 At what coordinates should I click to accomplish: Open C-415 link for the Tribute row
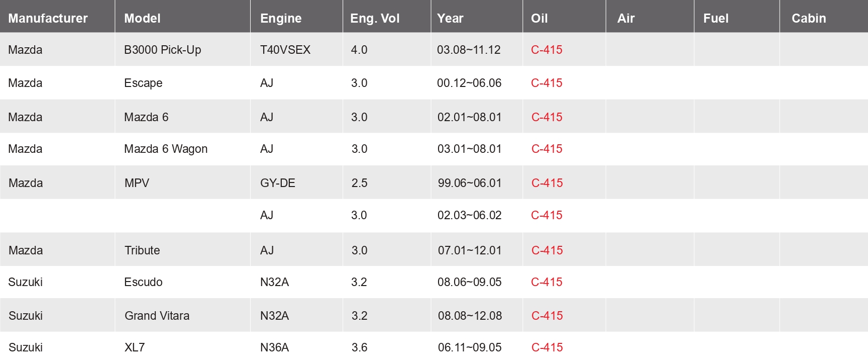click(x=547, y=250)
